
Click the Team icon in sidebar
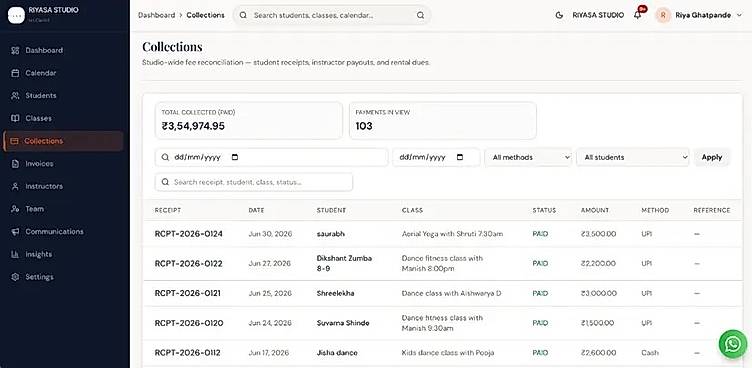click(x=15, y=209)
